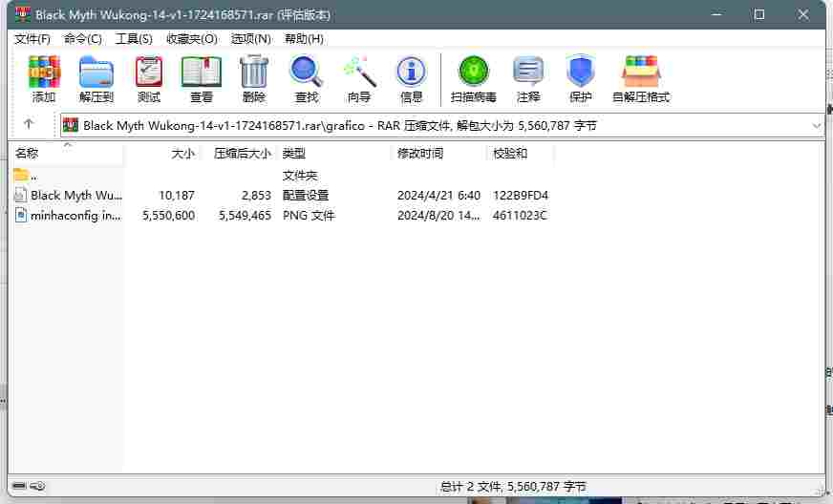833x504 pixels.
Task: Click the packed size value 2,853
Action: [256, 196]
